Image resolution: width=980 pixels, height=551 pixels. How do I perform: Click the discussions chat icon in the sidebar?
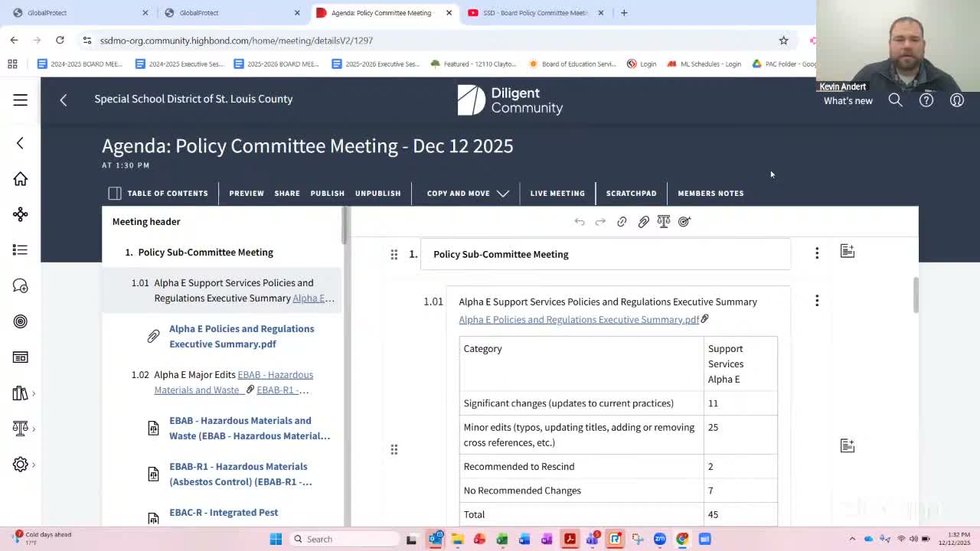[x=20, y=285]
